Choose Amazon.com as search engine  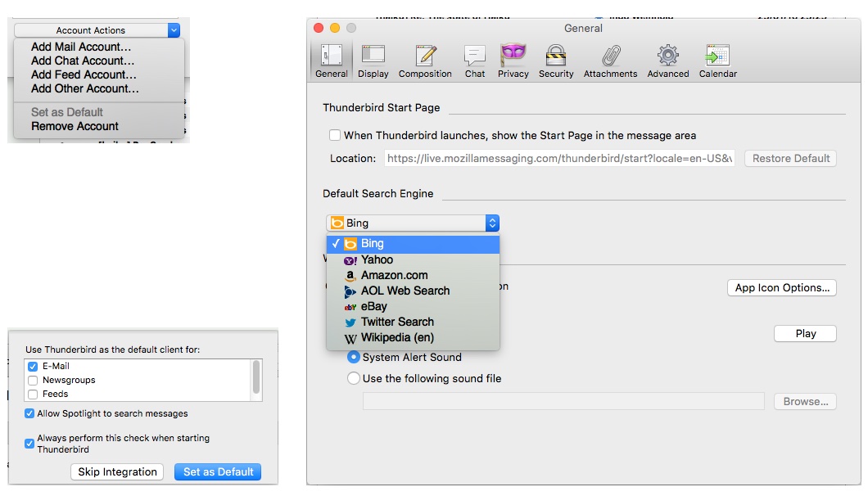tap(413, 275)
